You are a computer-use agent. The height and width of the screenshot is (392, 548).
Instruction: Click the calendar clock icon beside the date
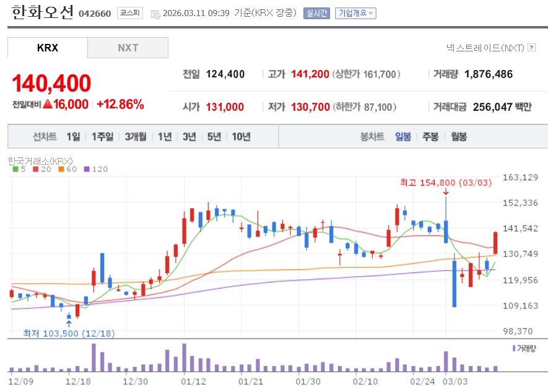(x=155, y=14)
